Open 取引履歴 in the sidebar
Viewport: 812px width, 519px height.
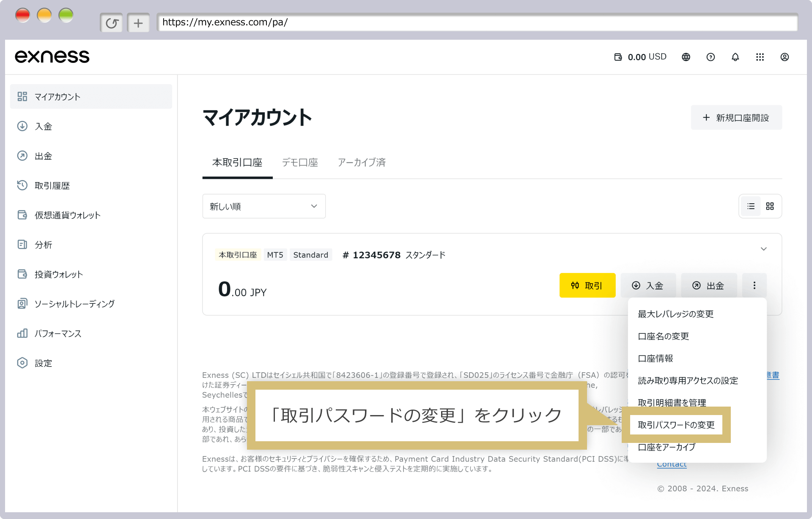91,185
